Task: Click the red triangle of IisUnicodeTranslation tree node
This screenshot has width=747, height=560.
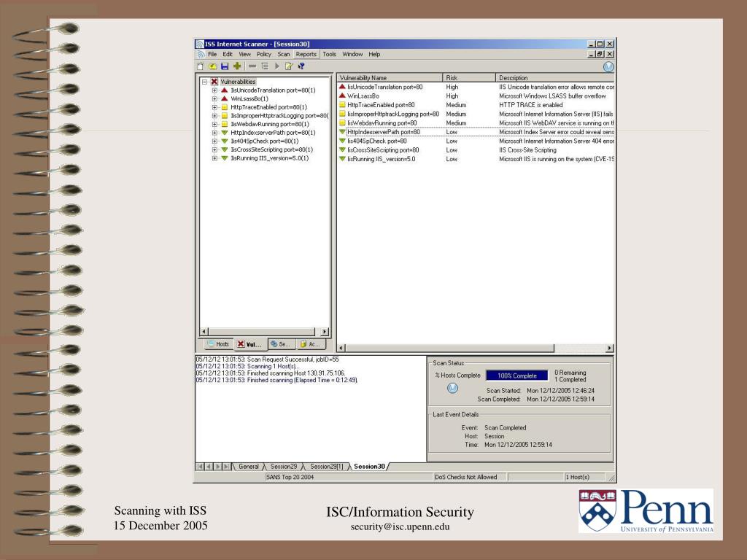Action: pyautogui.click(x=225, y=90)
